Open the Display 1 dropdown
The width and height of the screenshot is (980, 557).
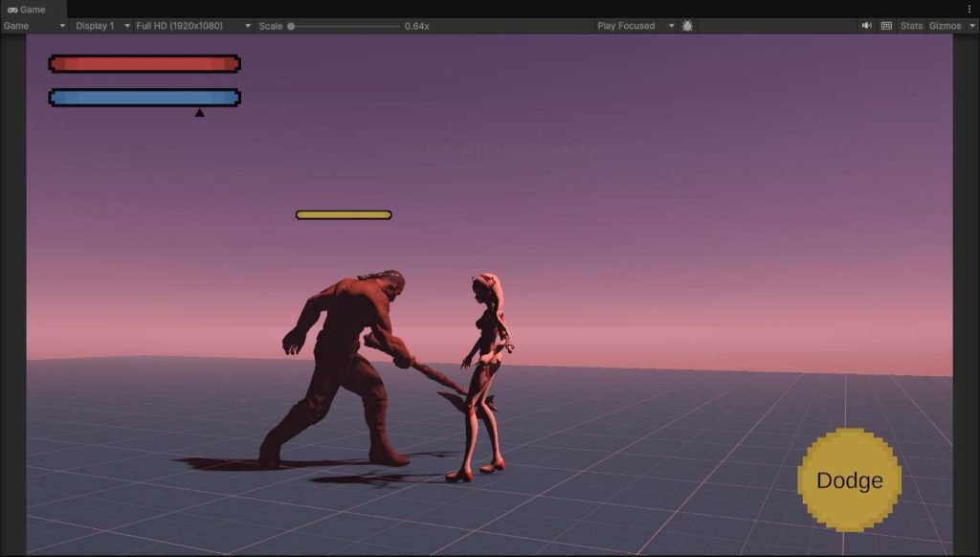tap(102, 26)
